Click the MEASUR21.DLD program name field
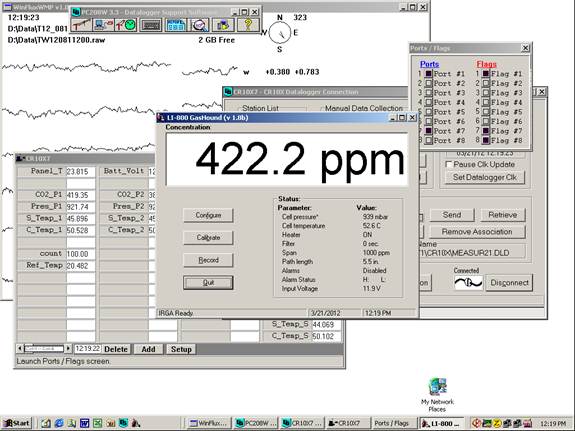The height and width of the screenshot is (431, 575). (x=472, y=253)
